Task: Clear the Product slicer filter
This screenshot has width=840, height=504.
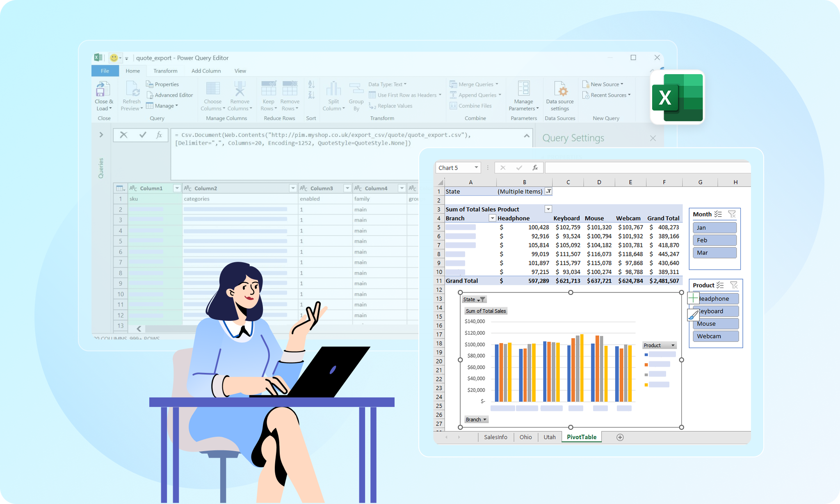Action: point(734,285)
